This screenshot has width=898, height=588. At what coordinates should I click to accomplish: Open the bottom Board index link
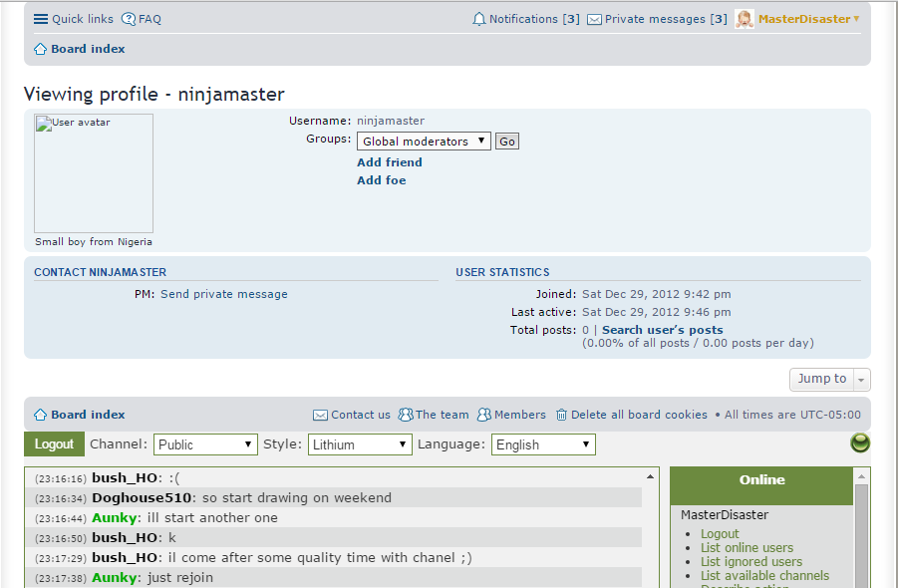88,415
